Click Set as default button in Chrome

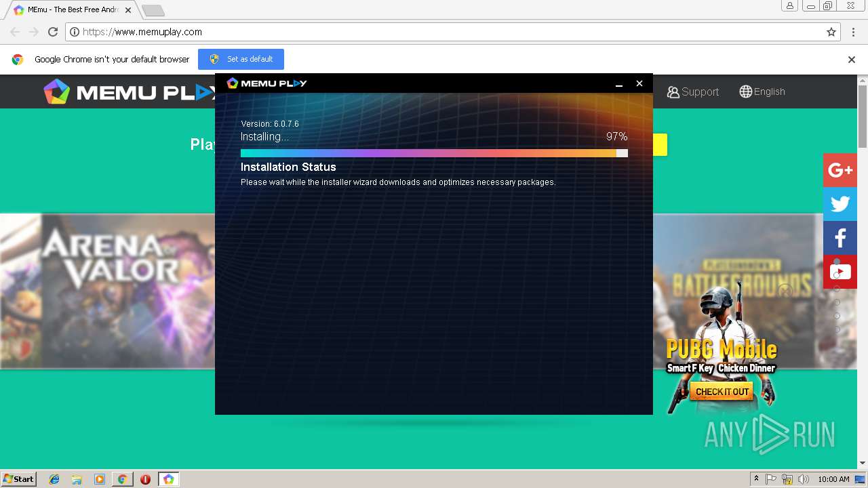[241, 59]
